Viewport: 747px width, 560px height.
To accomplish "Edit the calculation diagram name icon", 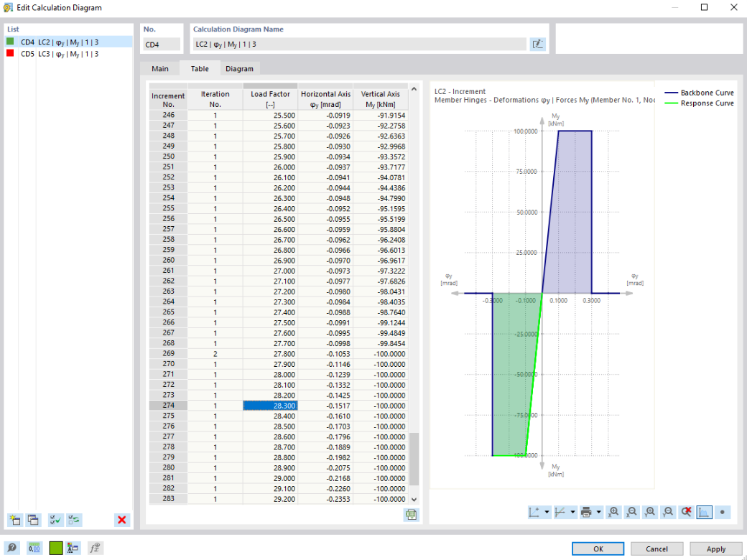I will (x=537, y=45).
